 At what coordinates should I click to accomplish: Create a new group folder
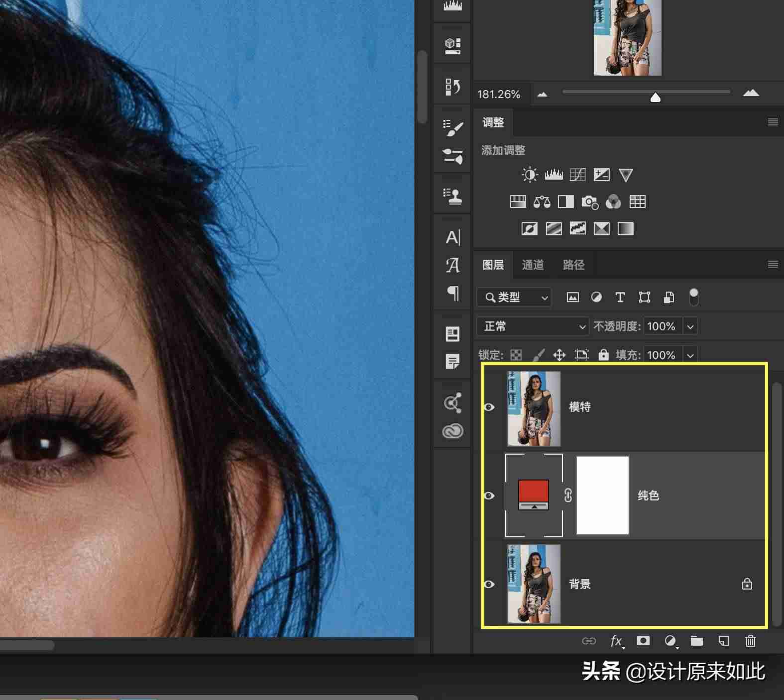pos(696,641)
